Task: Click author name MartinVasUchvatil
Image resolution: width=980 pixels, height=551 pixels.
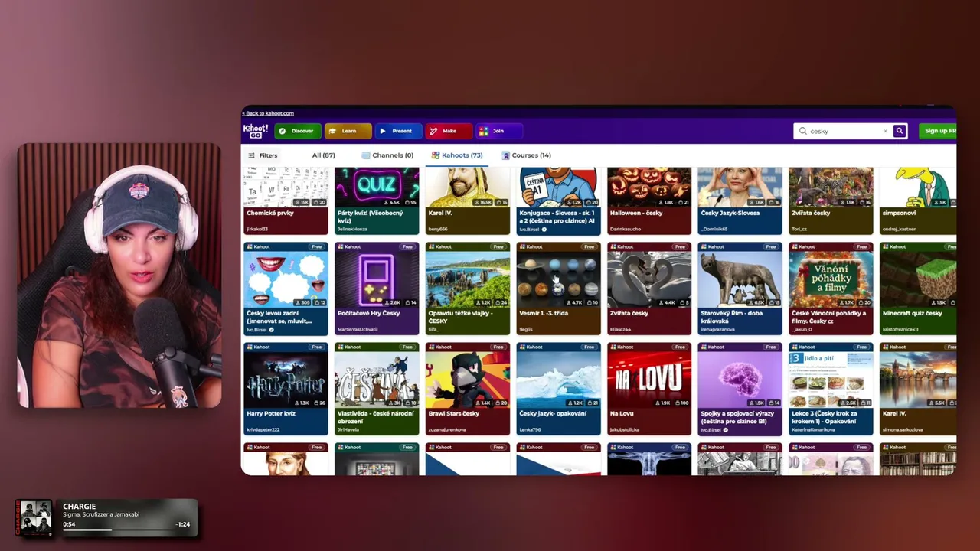Action: coord(358,329)
